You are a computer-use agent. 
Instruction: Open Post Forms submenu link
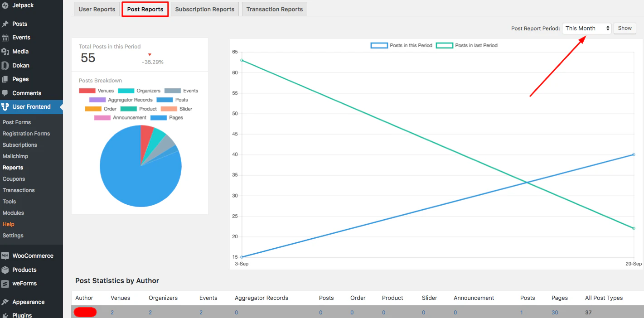click(17, 122)
